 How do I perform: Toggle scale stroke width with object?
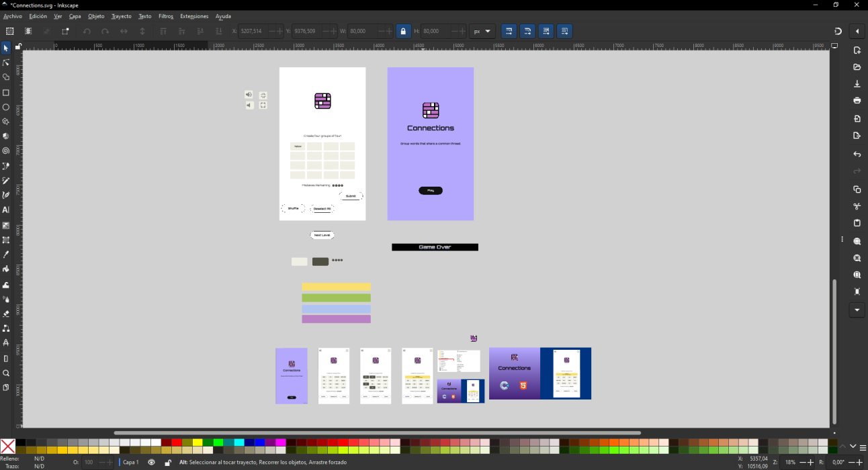509,31
